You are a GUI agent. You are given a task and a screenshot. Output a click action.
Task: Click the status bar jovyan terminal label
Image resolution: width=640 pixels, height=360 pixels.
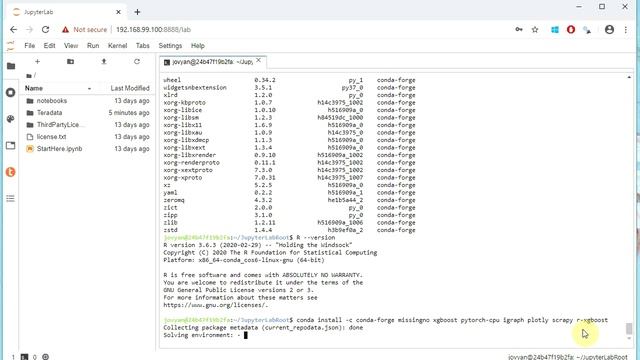tap(567, 357)
